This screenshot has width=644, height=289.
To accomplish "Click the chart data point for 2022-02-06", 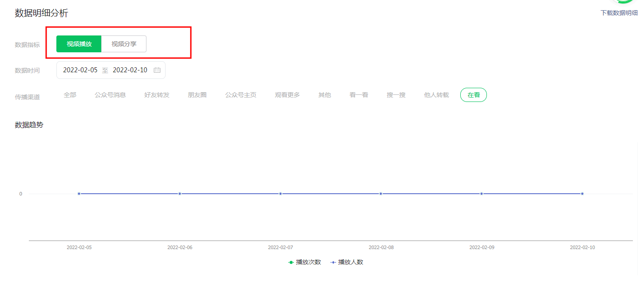I will [x=180, y=194].
